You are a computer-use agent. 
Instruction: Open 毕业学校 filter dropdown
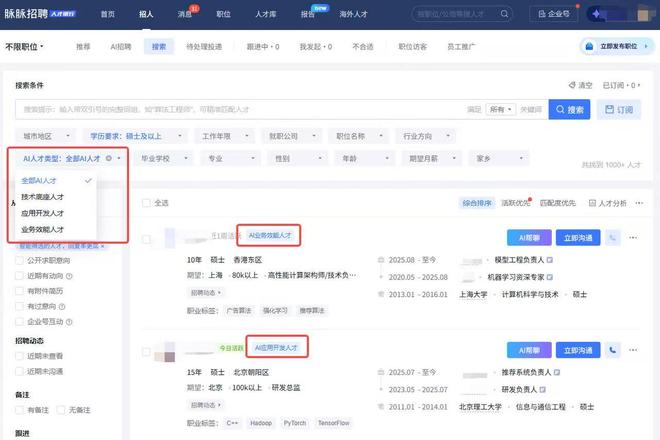coord(164,158)
